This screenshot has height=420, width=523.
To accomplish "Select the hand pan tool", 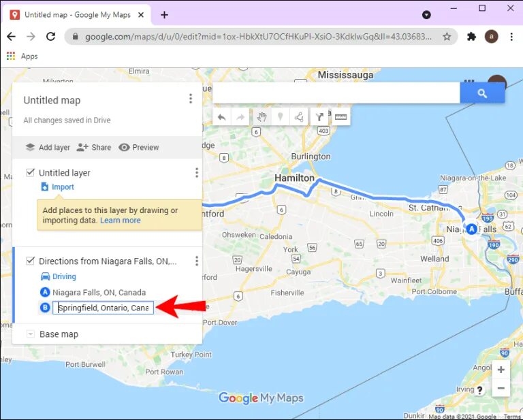I will click(261, 117).
